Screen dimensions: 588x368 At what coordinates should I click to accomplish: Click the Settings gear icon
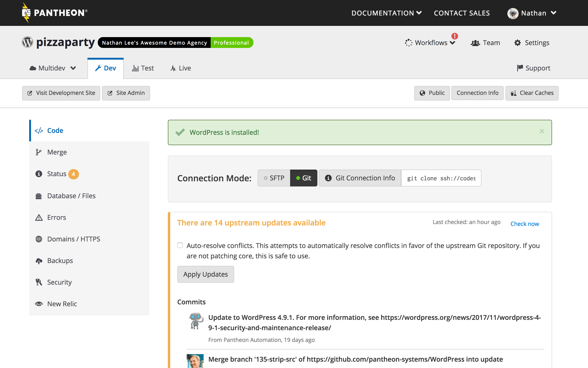[518, 43]
